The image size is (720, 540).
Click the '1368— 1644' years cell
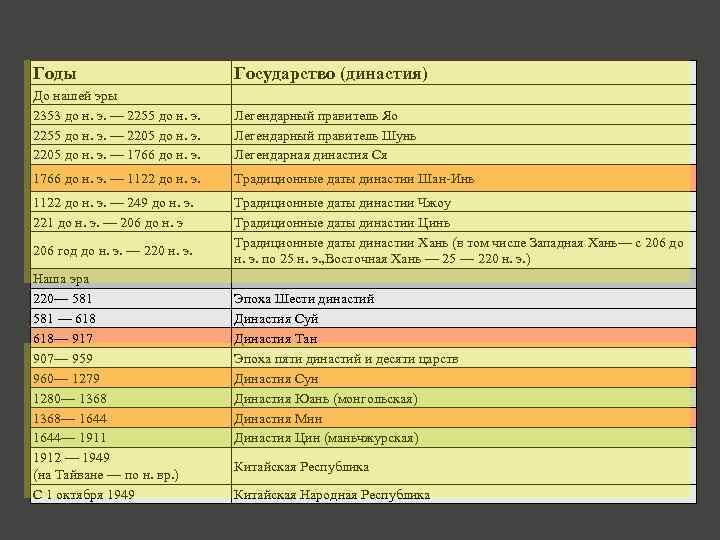[131, 418]
